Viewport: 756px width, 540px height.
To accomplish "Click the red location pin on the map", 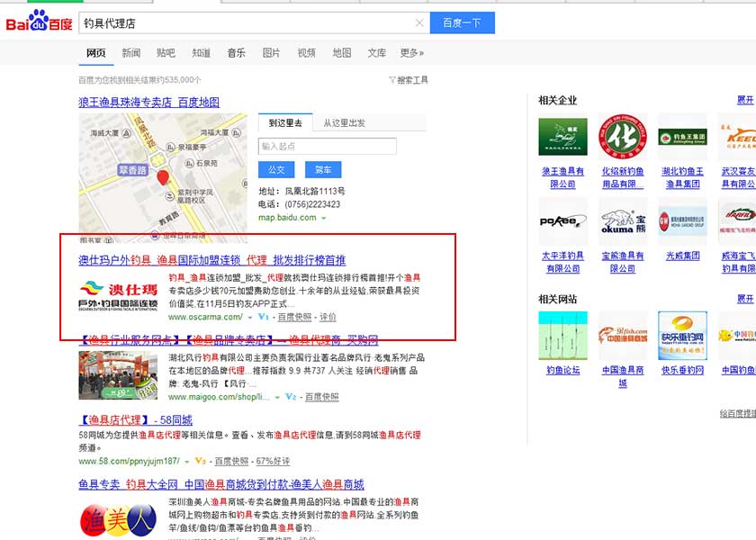I will tap(163, 177).
